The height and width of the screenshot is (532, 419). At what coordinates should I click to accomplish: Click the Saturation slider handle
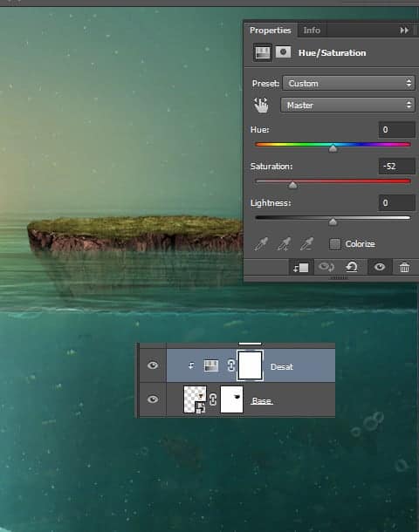(x=292, y=185)
